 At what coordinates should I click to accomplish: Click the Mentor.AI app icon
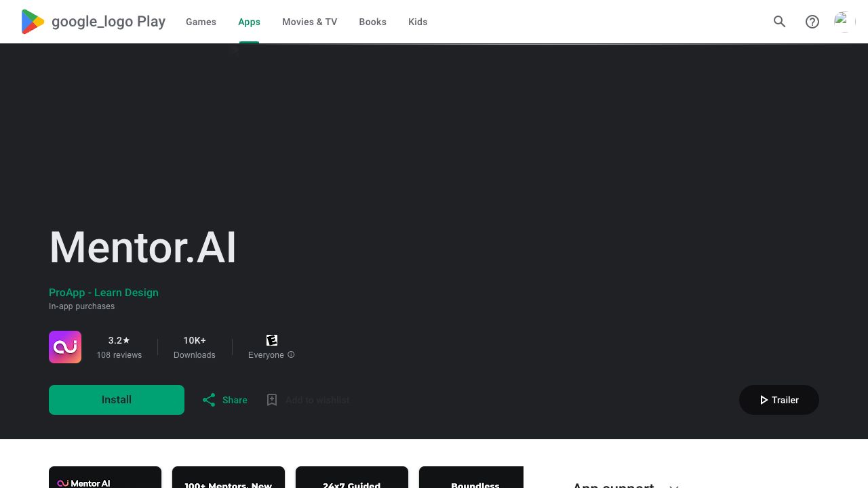coord(65,347)
